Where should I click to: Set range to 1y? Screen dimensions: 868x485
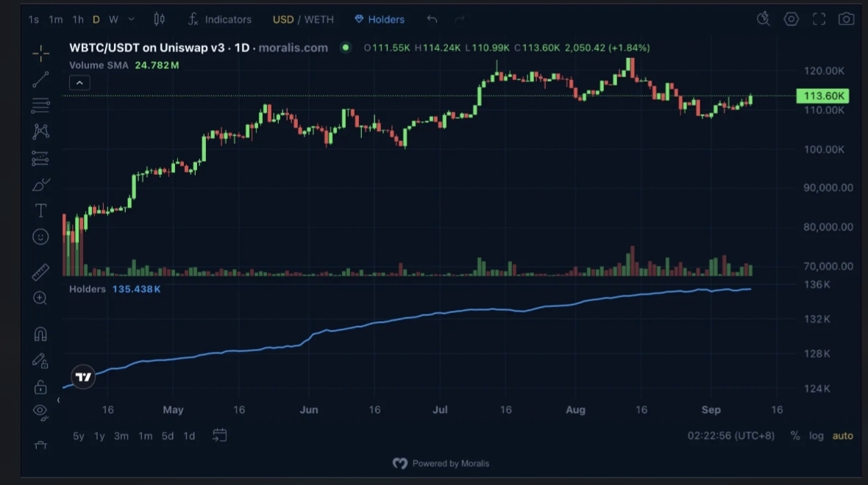click(99, 436)
